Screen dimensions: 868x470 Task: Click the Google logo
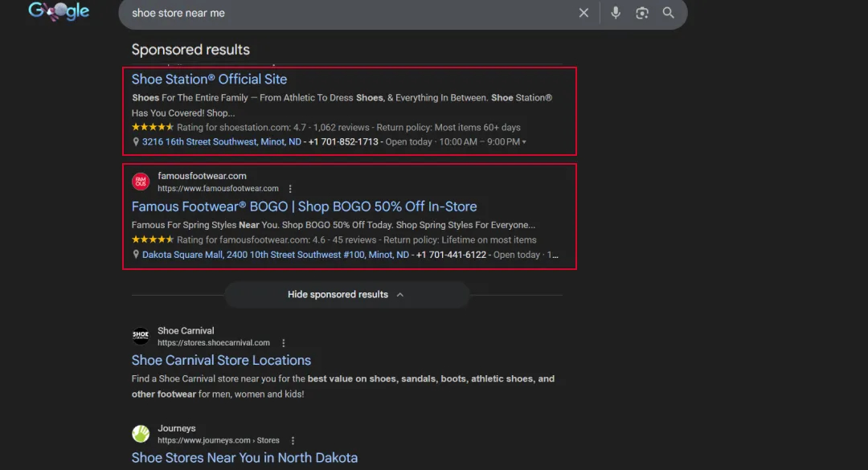[x=59, y=11]
